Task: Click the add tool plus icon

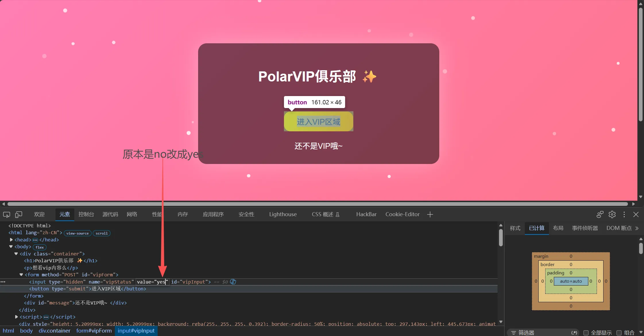Action: [430, 214]
